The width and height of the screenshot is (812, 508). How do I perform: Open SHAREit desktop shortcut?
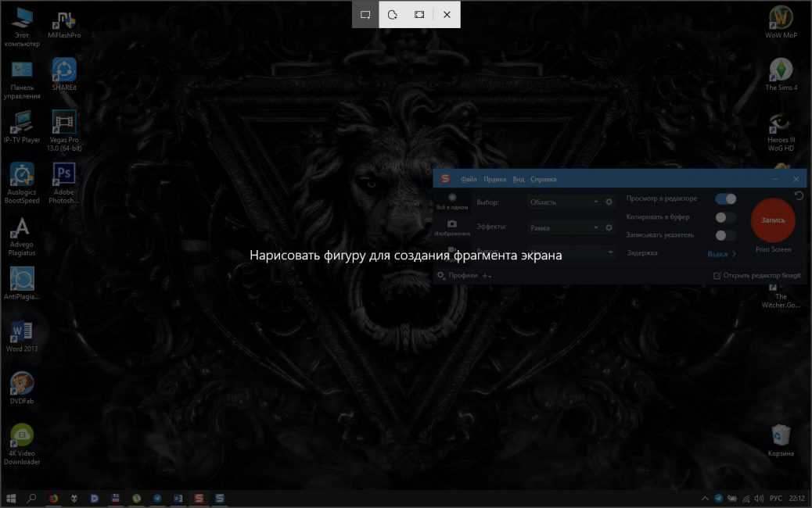click(x=64, y=74)
